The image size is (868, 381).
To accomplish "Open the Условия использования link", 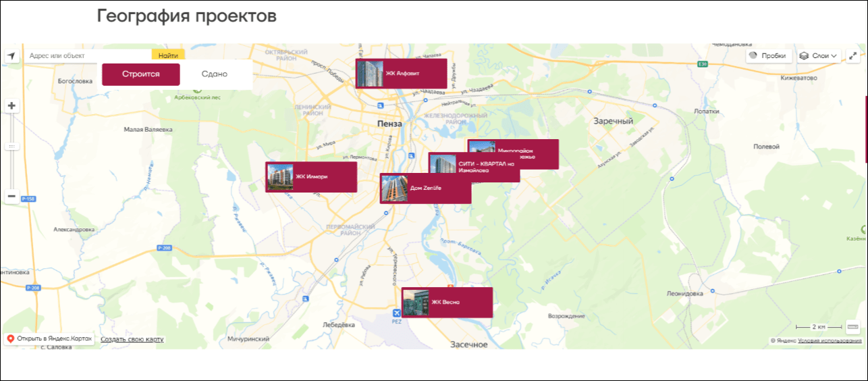I will (830, 341).
